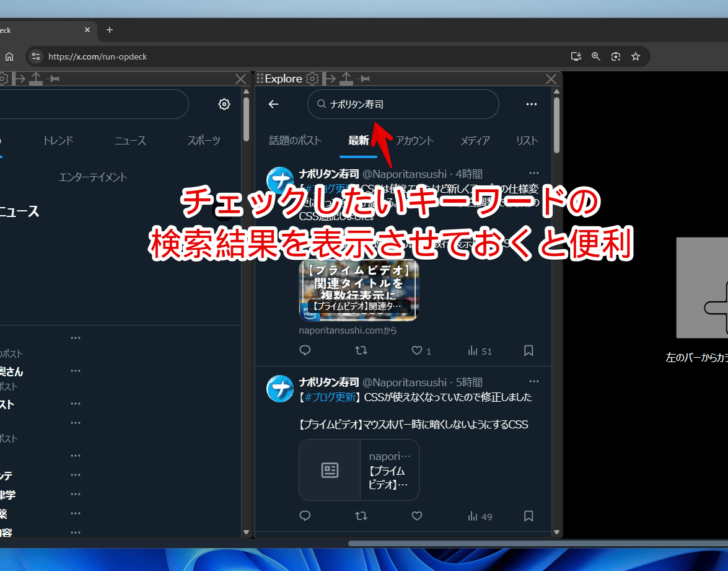Click the ナポリタン寿司 search field
728x571 pixels.
tap(403, 104)
